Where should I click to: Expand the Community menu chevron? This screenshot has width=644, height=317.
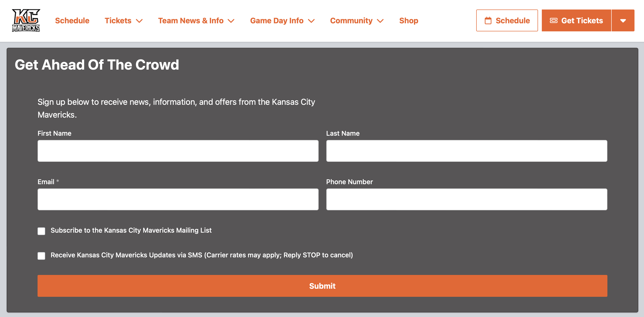pyautogui.click(x=380, y=21)
